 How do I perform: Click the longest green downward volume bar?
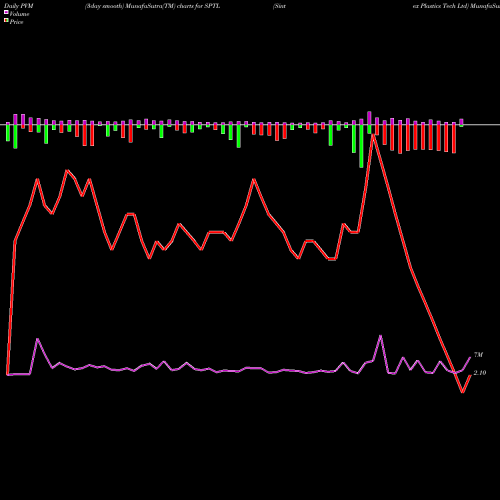point(361,146)
